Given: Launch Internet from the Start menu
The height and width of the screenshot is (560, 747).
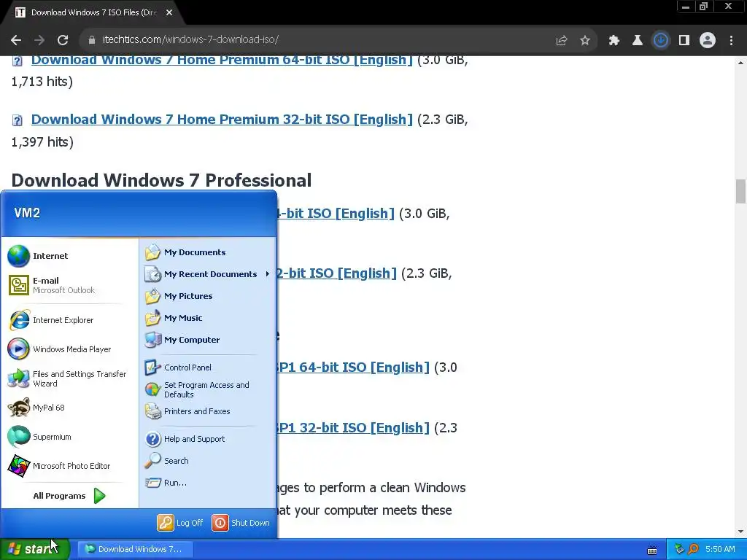Looking at the screenshot, I should coord(70,256).
